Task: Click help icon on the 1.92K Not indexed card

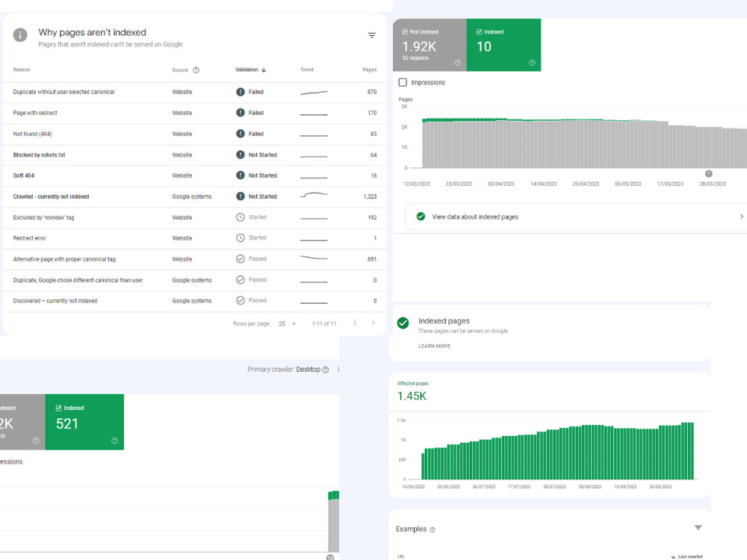Action: (x=457, y=63)
